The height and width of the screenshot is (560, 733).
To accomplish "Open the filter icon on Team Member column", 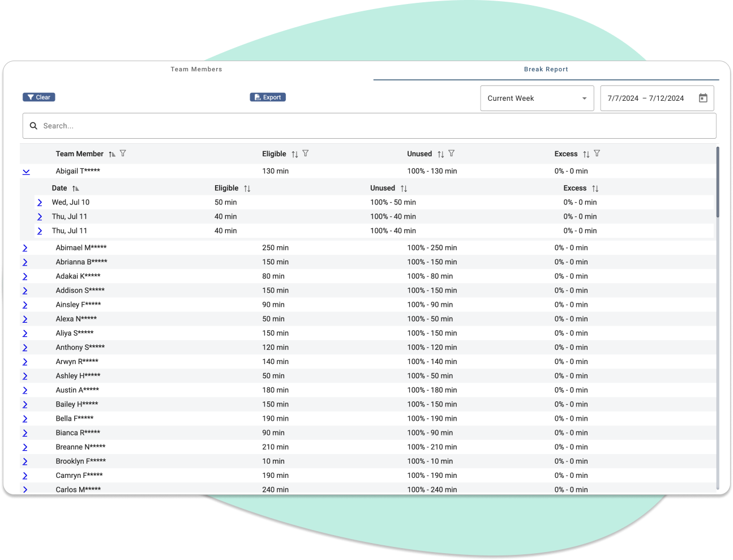I will tap(122, 153).
